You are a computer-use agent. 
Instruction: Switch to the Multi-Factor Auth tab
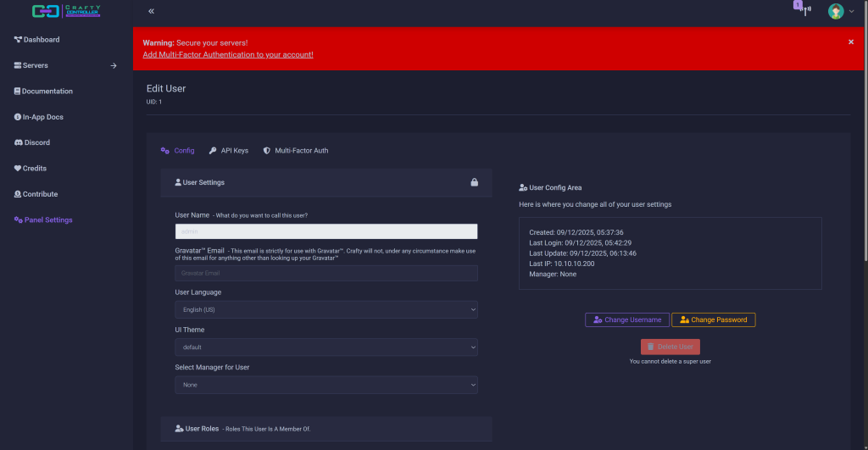click(296, 151)
